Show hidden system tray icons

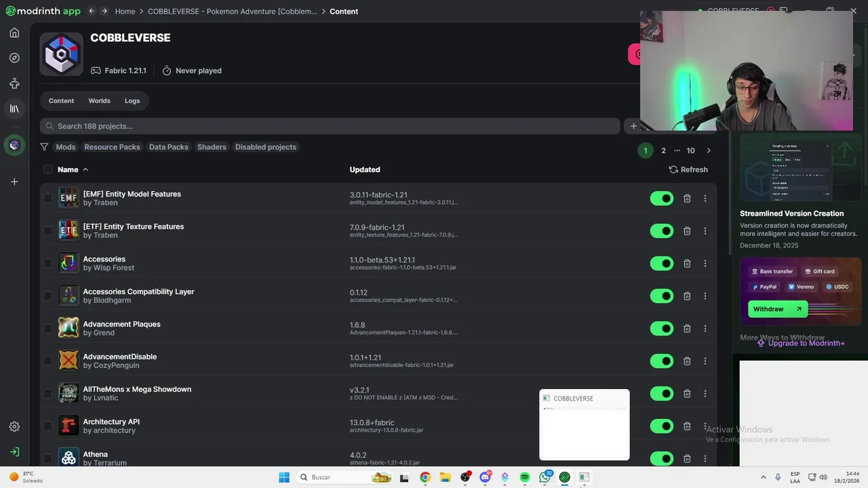point(764,477)
